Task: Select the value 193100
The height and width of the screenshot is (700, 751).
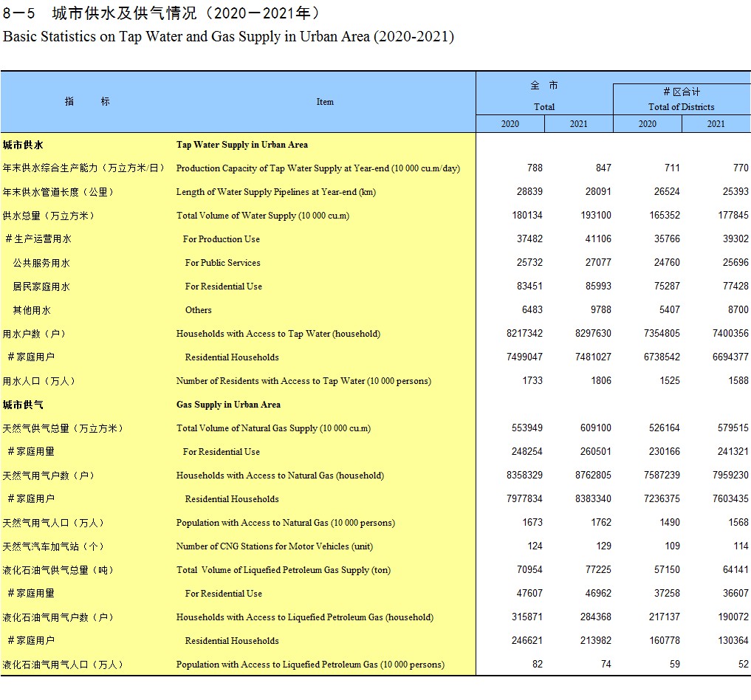Action: click(x=596, y=216)
